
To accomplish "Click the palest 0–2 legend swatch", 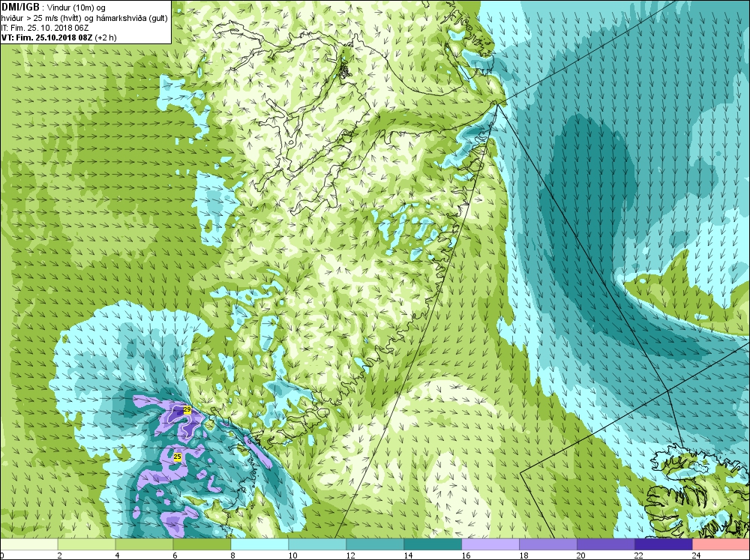I will point(28,544).
